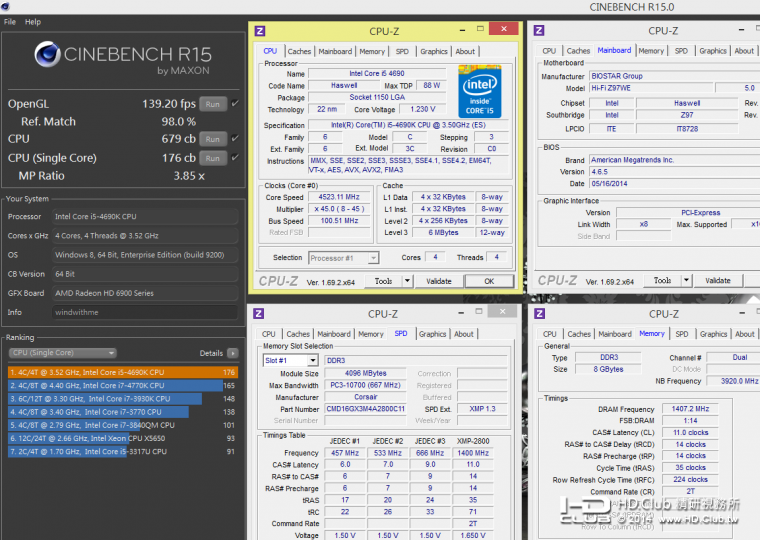The height and width of the screenshot is (540, 760).
Task: Select the orange i5-4690K ranking bar
Action: pyautogui.click(x=122, y=372)
